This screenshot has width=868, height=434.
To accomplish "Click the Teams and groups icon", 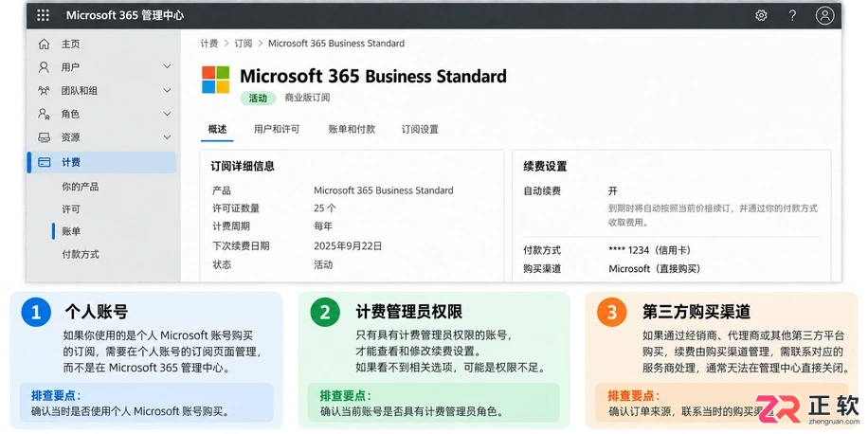I will point(44,90).
